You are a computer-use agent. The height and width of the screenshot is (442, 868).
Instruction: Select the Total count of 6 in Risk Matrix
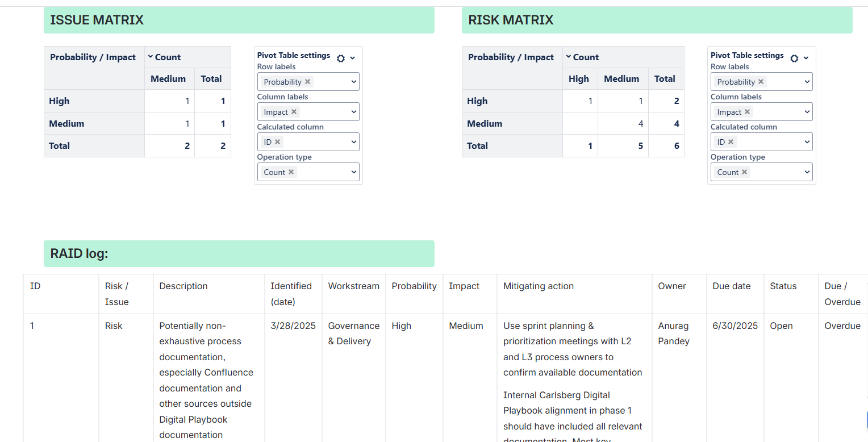(x=675, y=145)
